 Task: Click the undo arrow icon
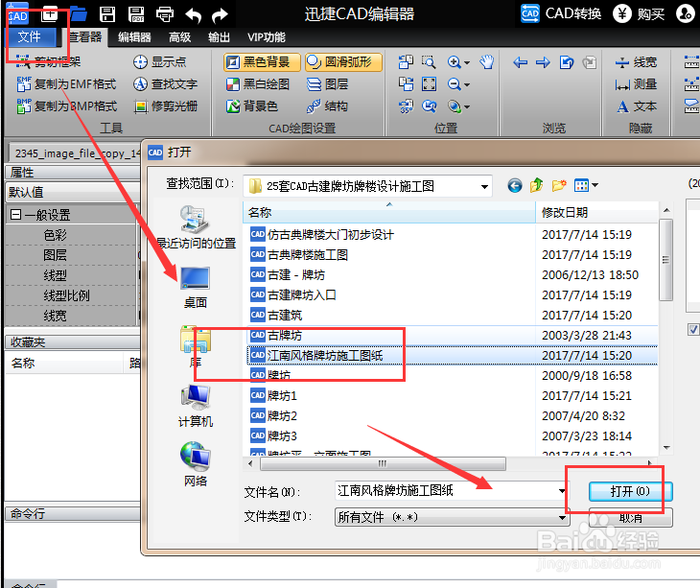(x=194, y=15)
